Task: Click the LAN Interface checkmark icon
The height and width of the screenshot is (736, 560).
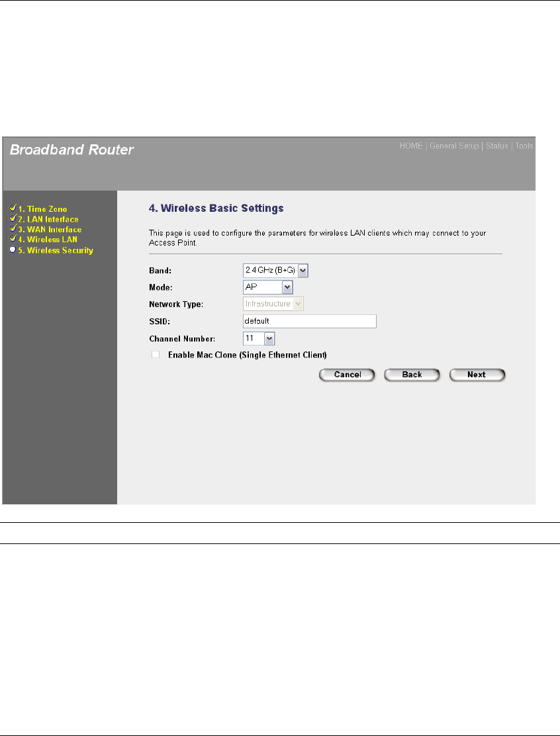Action: pos(13,218)
